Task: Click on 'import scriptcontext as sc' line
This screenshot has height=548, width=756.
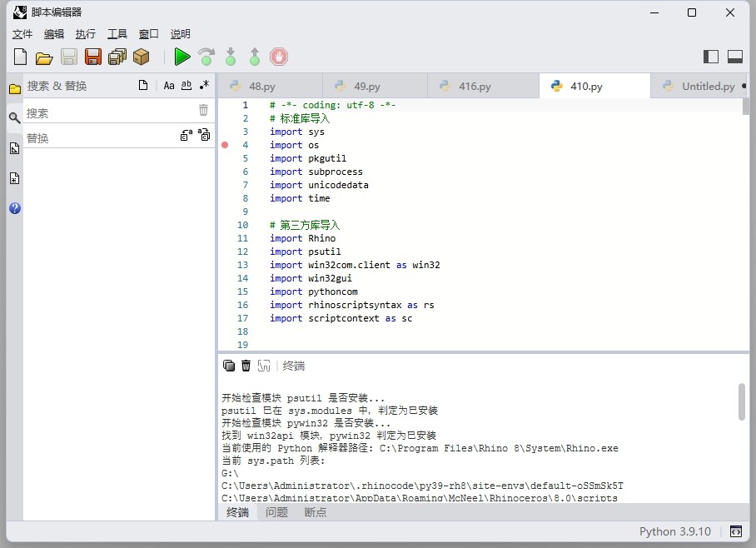Action: [341, 318]
